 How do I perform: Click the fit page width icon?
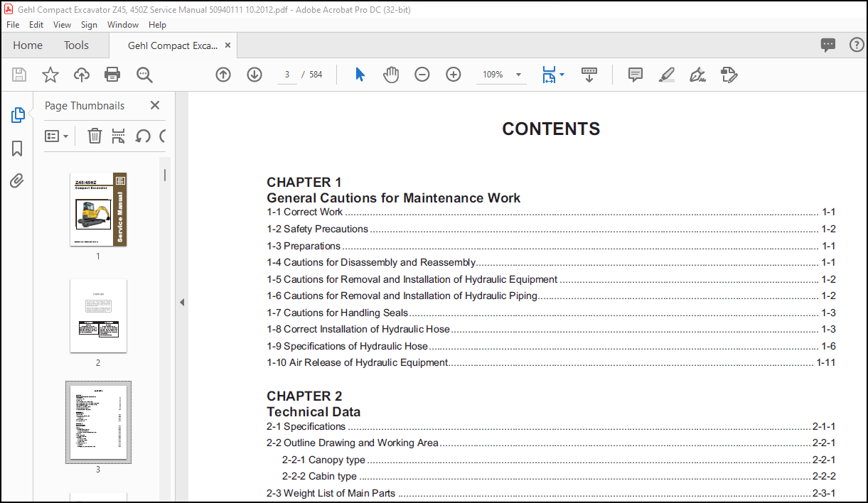[x=548, y=75]
